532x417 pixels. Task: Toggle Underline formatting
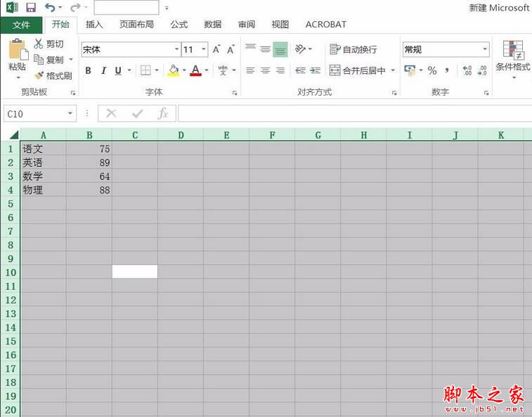click(118, 70)
